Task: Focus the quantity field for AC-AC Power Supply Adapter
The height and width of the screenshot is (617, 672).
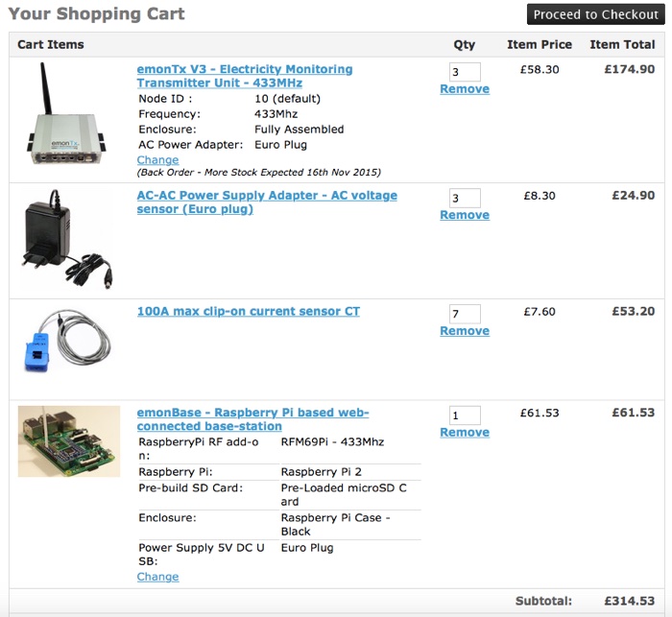Action: coord(465,198)
